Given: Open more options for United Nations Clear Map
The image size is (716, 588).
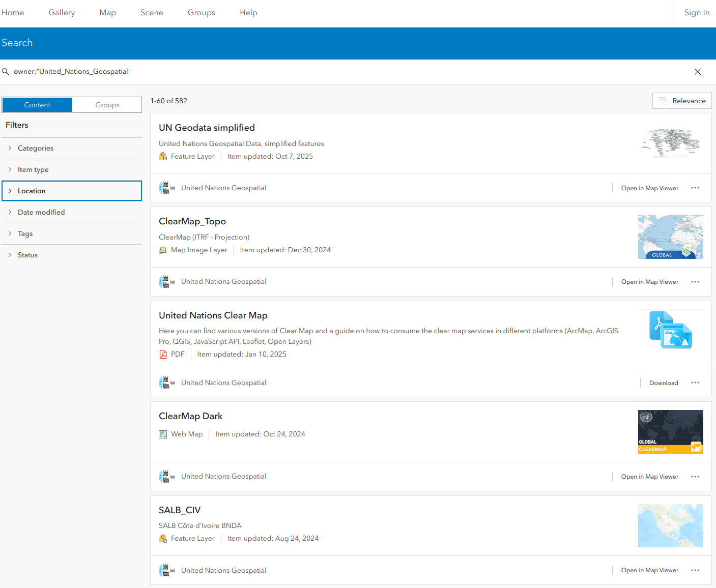Looking at the screenshot, I should tap(695, 383).
